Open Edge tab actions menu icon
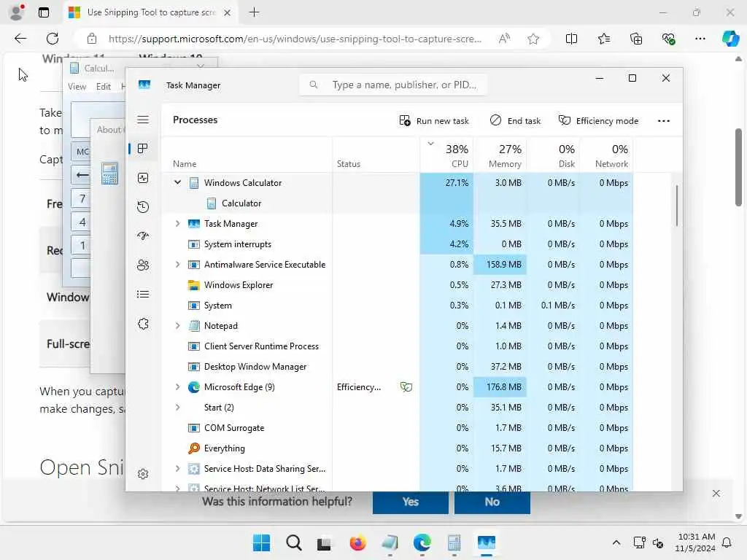 (43, 12)
